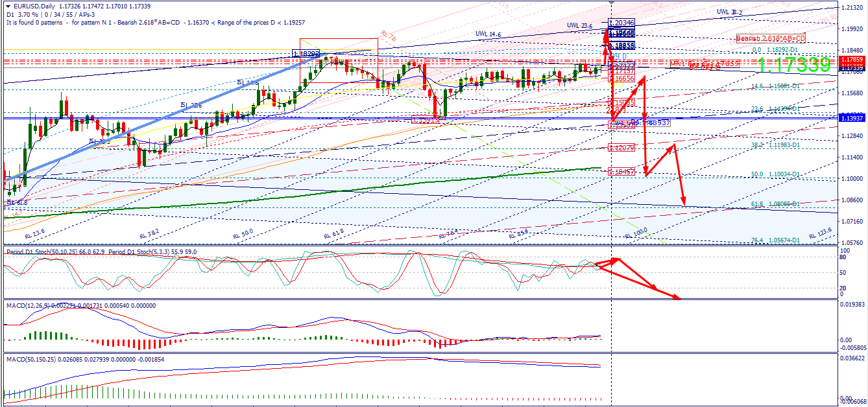Click the large green 1.17339 price display

(794, 65)
